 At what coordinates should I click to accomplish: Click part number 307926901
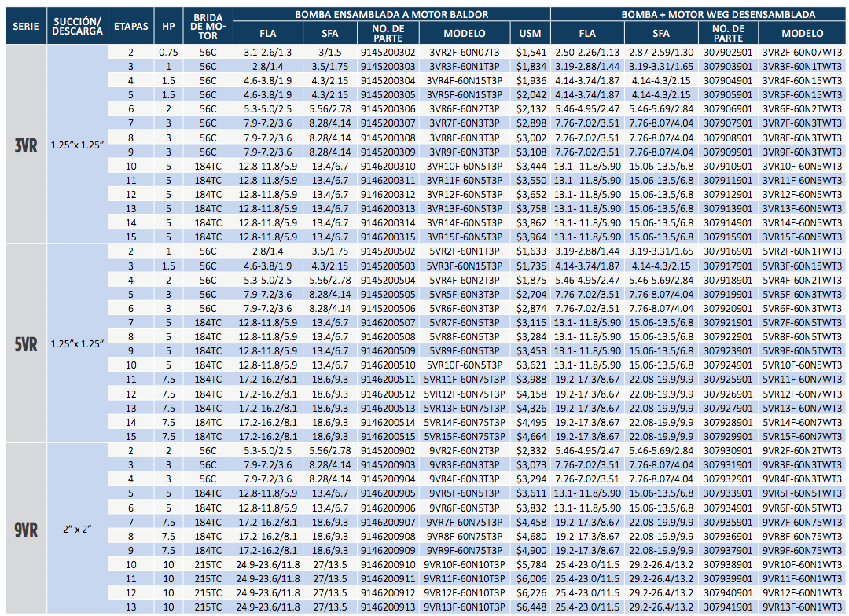pyautogui.click(x=728, y=394)
